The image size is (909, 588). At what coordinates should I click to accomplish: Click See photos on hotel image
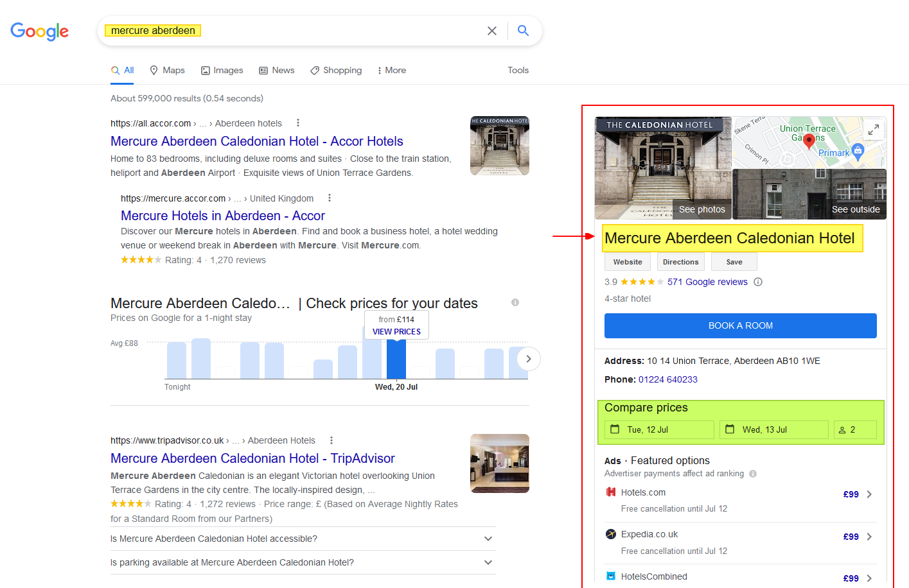pos(702,209)
